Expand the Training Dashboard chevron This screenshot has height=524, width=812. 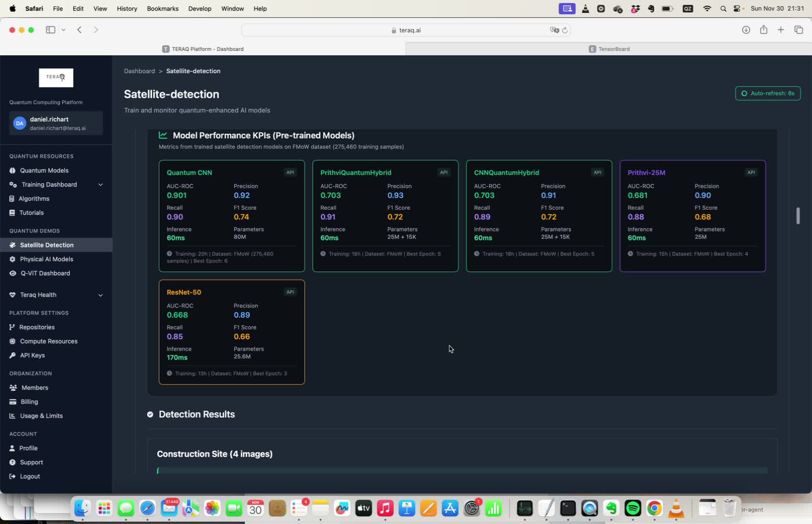(101, 185)
